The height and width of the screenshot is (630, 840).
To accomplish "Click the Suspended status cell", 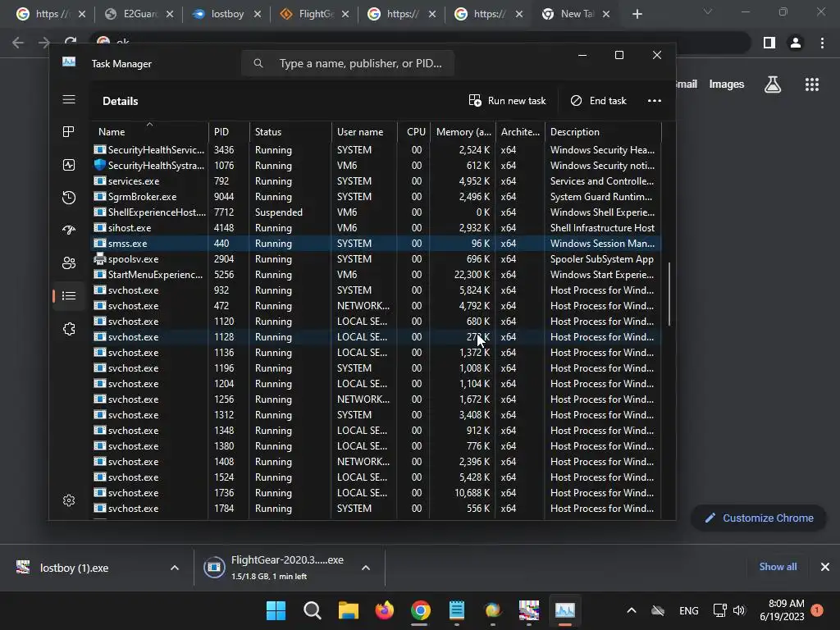I will pos(279,212).
